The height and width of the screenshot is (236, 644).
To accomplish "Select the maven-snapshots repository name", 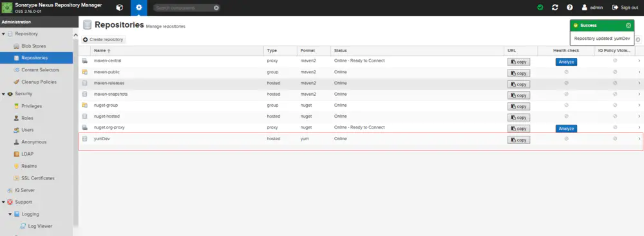I will pyautogui.click(x=111, y=94).
